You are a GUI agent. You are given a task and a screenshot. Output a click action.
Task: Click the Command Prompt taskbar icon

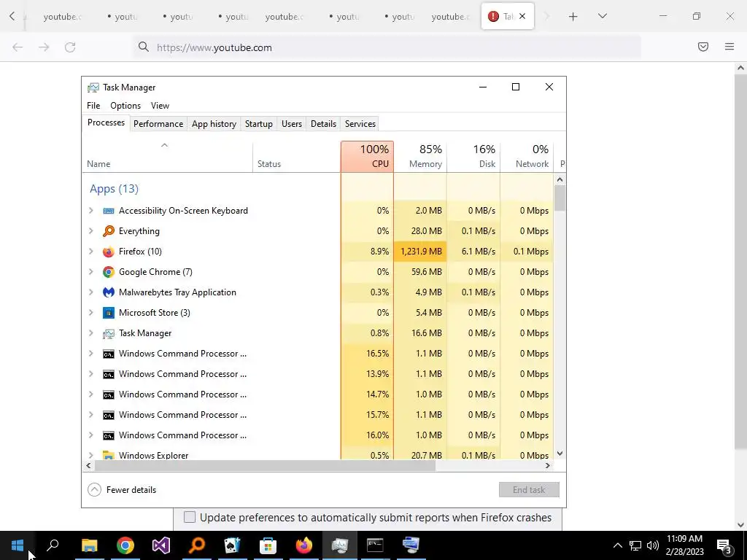click(x=375, y=545)
